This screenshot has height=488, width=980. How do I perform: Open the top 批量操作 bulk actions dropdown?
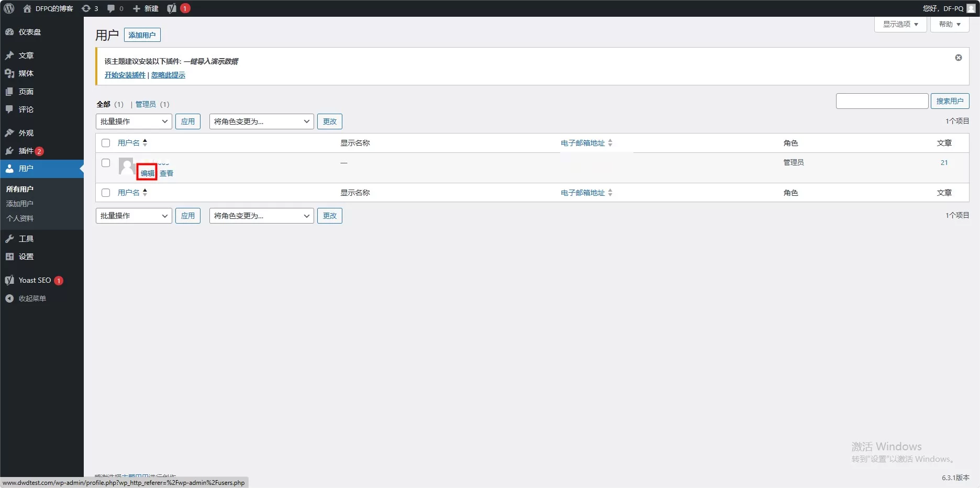133,121
